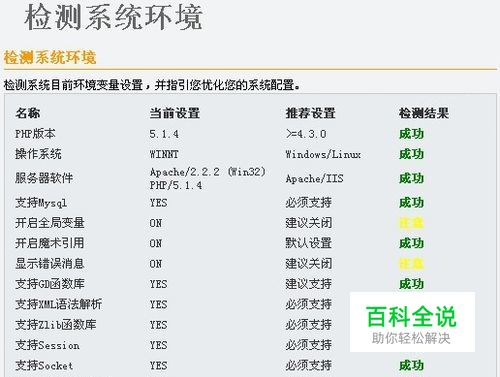This screenshot has height=377, width=500.
Task: Click yellow warning result in 开启全局变量 row
Action: 411,223
